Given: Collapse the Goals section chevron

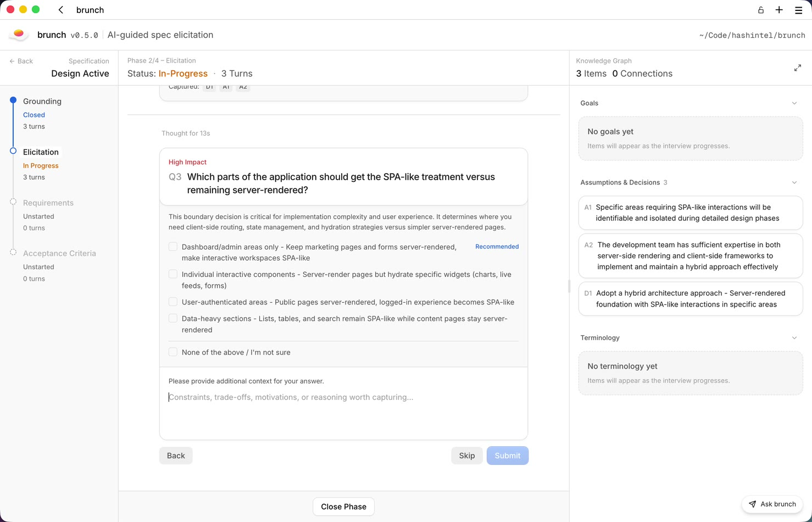Looking at the screenshot, I should pos(794,103).
